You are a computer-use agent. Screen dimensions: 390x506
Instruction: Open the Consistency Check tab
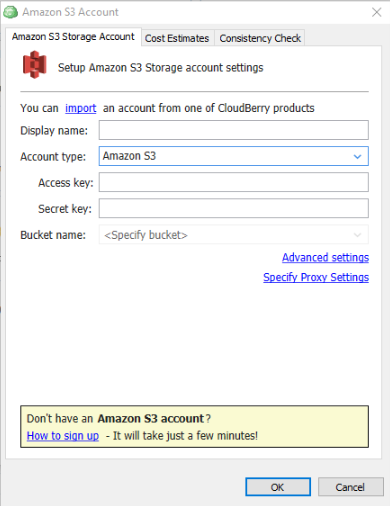260,38
